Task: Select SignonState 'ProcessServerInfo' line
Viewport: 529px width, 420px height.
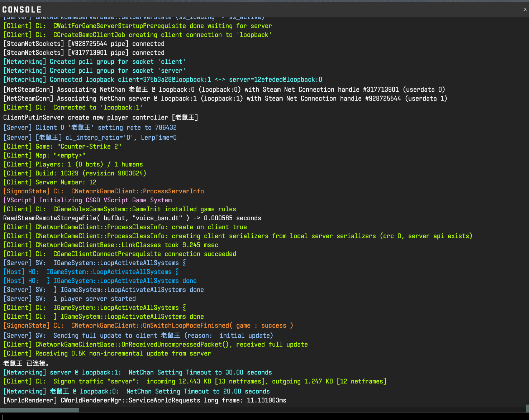Action: point(104,191)
